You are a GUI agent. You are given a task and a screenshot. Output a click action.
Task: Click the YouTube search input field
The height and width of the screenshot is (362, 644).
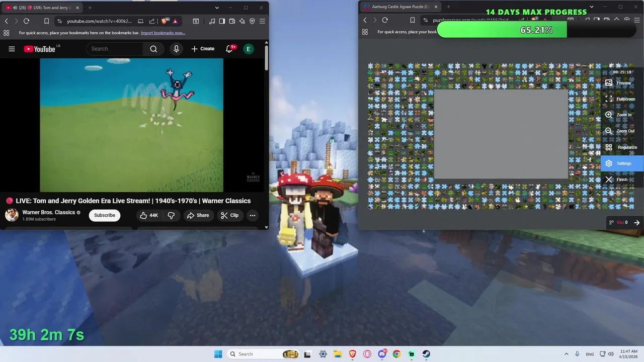[x=115, y=49]
